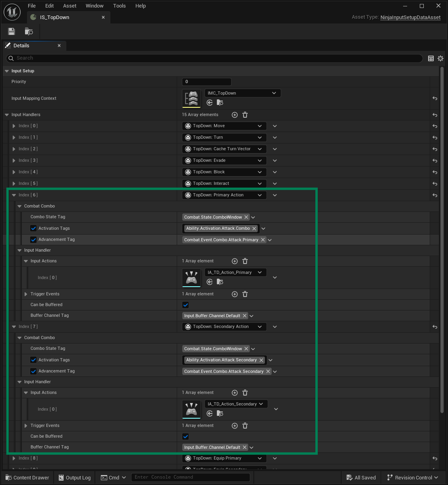
Task: Expand Index 4 Block handler row
Action: pos(14,172)
